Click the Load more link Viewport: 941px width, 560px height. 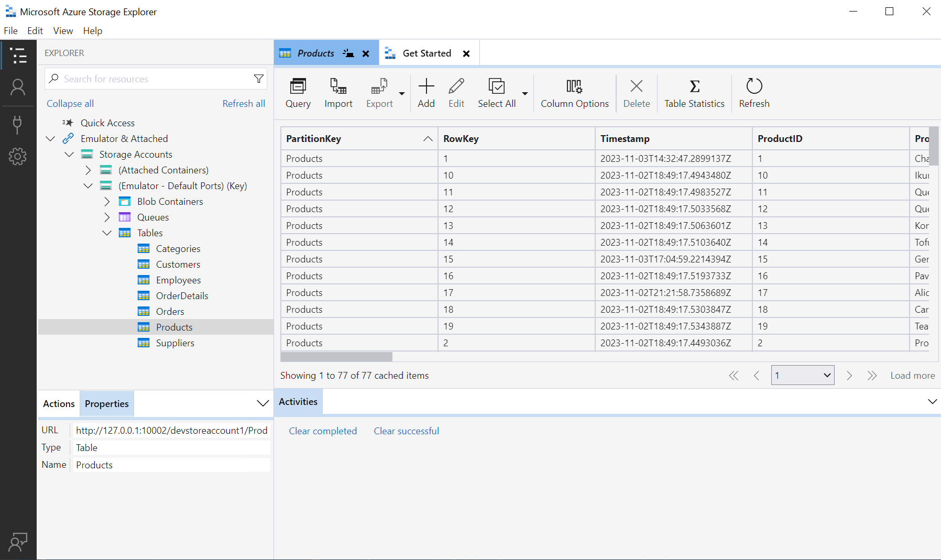(x=913, y=376)
